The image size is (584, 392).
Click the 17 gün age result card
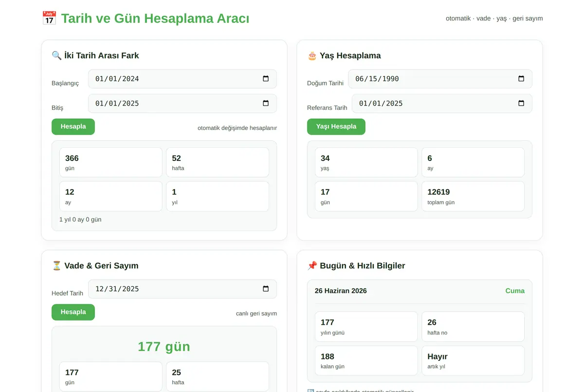(x=366, y=196)
